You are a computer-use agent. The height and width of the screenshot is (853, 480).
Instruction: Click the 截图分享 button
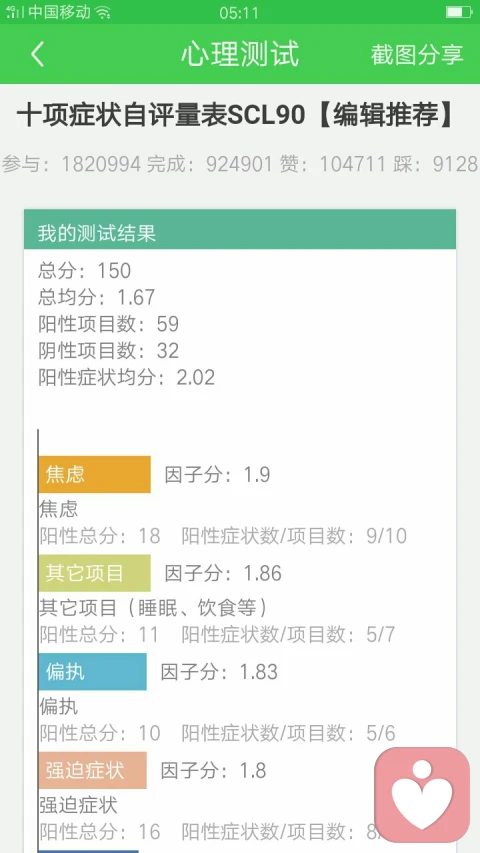click(x=417, y=54)
